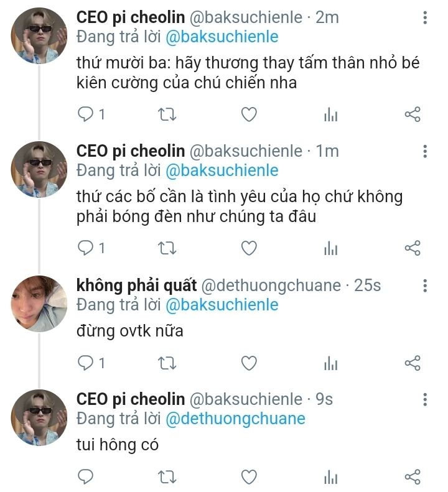Retweet the 'thứ mười ba' tweet
Image resolution: width=448 pixels, height=492 pixels.
(x=167, y=114)
